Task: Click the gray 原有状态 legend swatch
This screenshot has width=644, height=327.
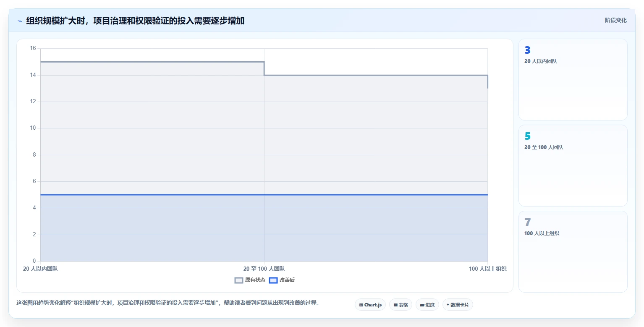Action: tap(239, 280)
